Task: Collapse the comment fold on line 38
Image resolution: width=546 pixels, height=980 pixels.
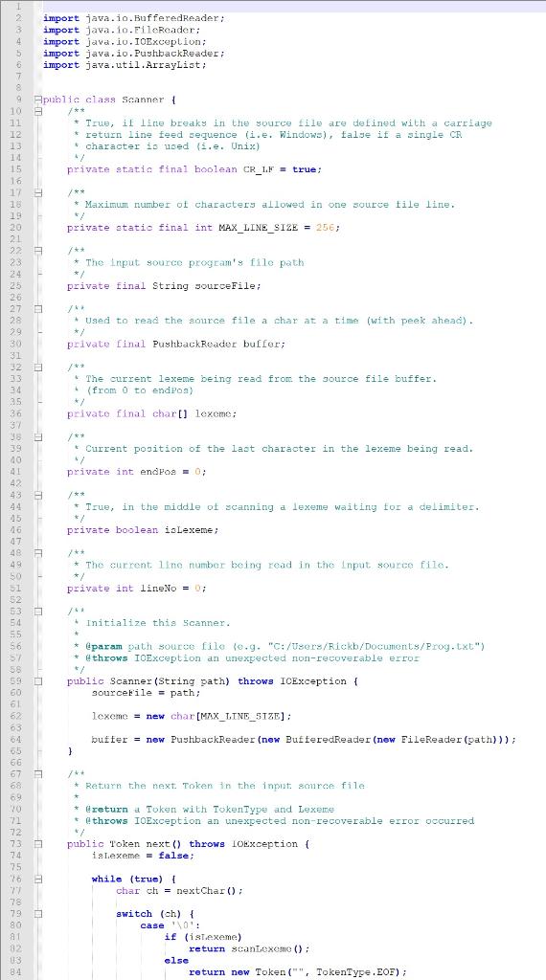Action: [37, 436]
